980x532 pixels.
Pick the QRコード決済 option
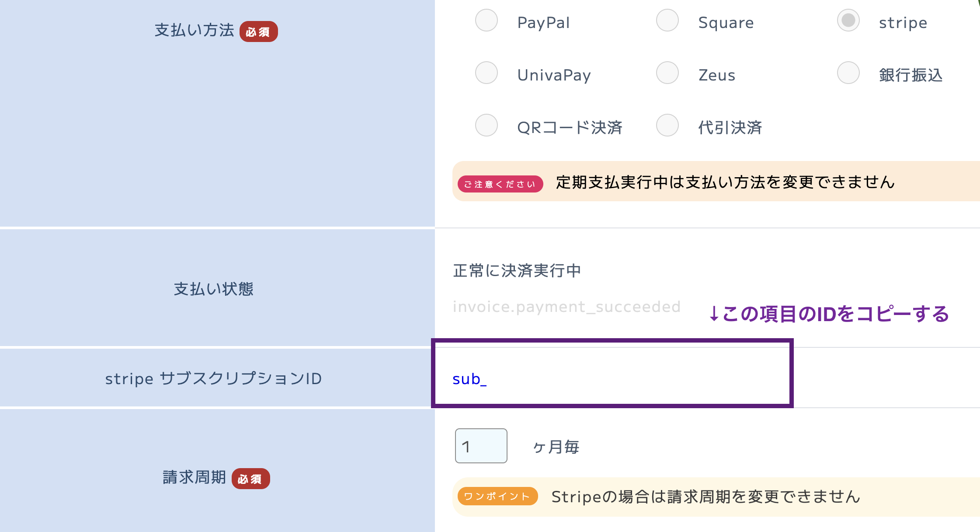click(x=487, y=125)
